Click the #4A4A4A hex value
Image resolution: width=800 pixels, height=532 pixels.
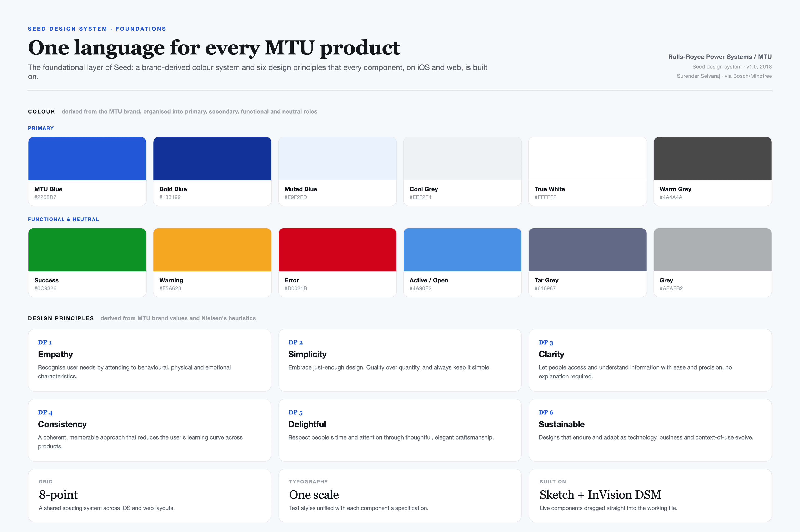click(671, 197)
